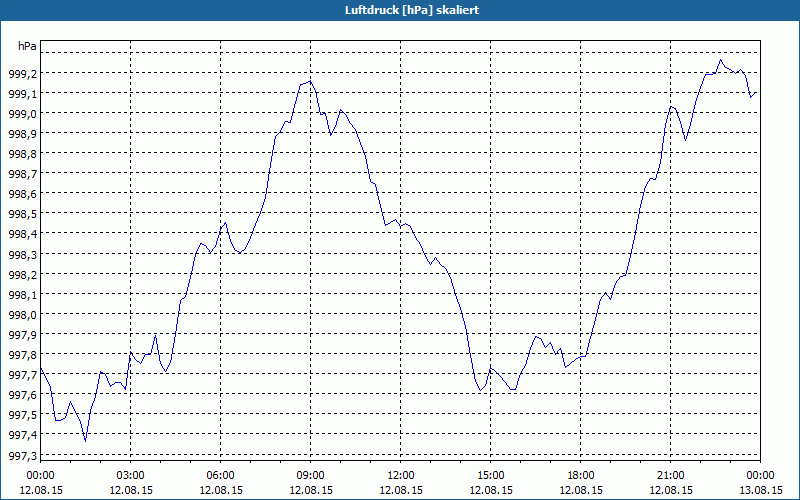Select the 999,0 pressure axis value
800x500 pixels.
coord(22,114)
